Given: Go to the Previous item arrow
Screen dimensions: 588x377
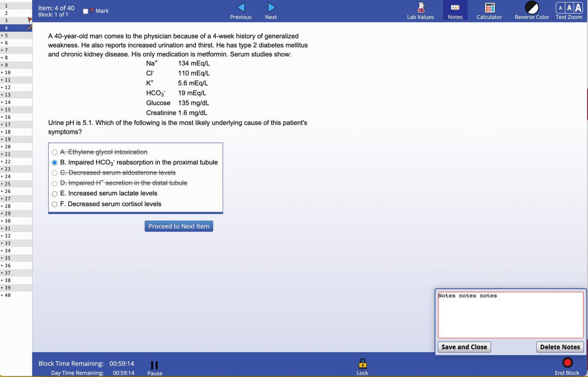Looking at the screenshot, I should coord(241,8).
